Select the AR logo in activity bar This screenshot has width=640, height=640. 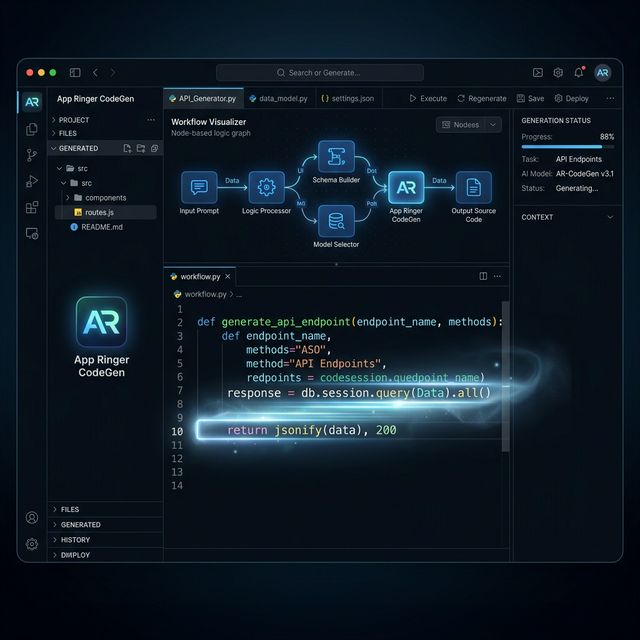32,102
